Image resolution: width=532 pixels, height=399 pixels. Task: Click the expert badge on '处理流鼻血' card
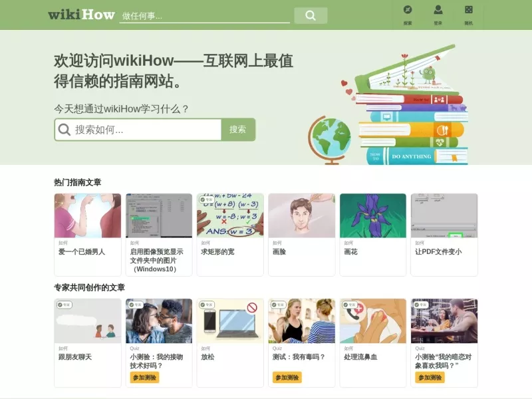pyautogui.click(x=350, y=305)
